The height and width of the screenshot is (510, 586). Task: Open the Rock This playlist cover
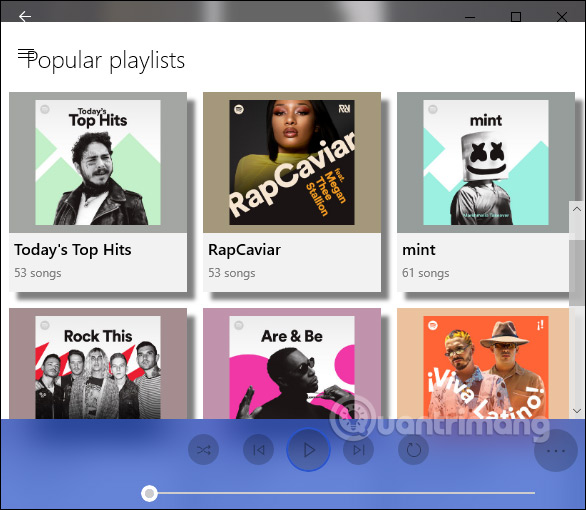point(98,368)
